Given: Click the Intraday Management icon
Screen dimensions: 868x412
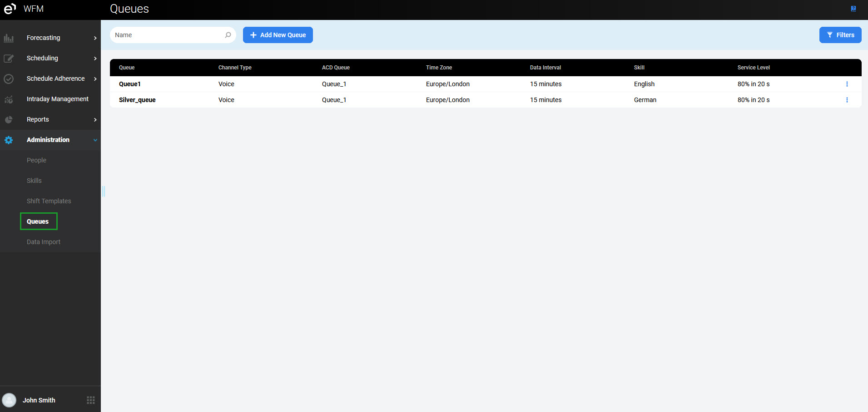Looking at the screenshot, I should [x=9, y=99].
